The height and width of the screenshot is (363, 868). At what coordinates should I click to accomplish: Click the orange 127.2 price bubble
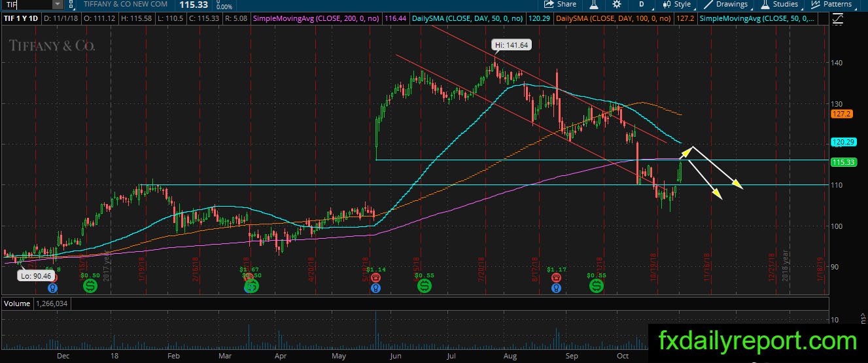click(x=841, y=113)
